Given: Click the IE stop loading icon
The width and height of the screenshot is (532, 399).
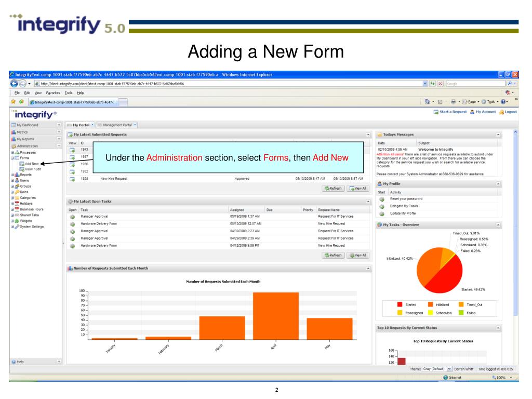Looking at the screenshot, I should coord(440,84).
